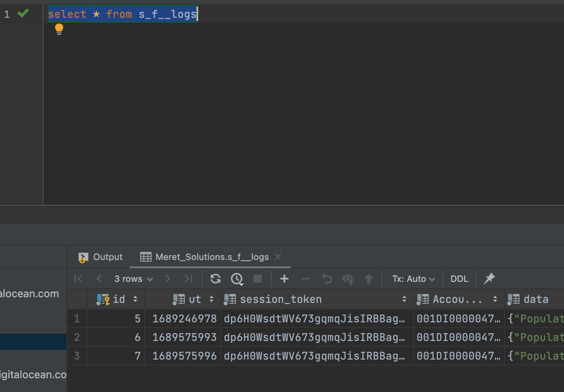Switch to the Output tab
Screen dimensions: 564x392
100,257
